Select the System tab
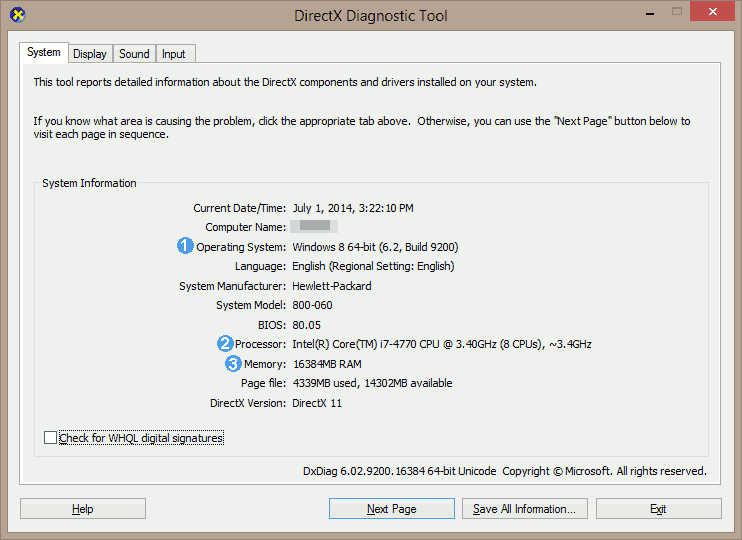The width and height of the screenshot is (742, 540). point(44,52)
